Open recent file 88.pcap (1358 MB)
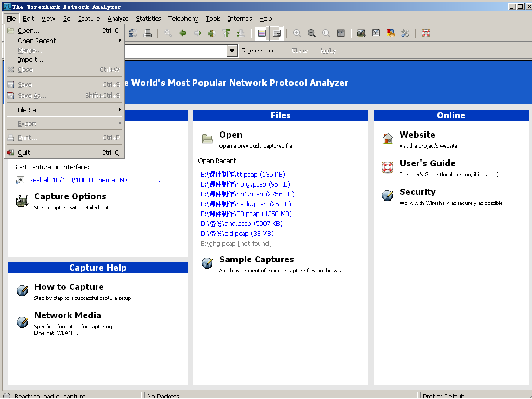The height and width of the screenshot is (399, 532). 246,214
